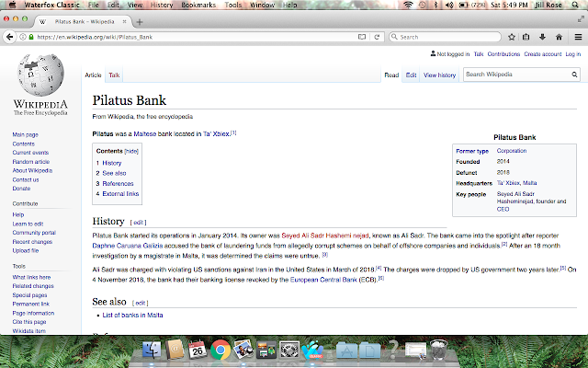Go back with the browser back arrow
Image resolution: width=588 pixels, height=368 pixels.
9,37
